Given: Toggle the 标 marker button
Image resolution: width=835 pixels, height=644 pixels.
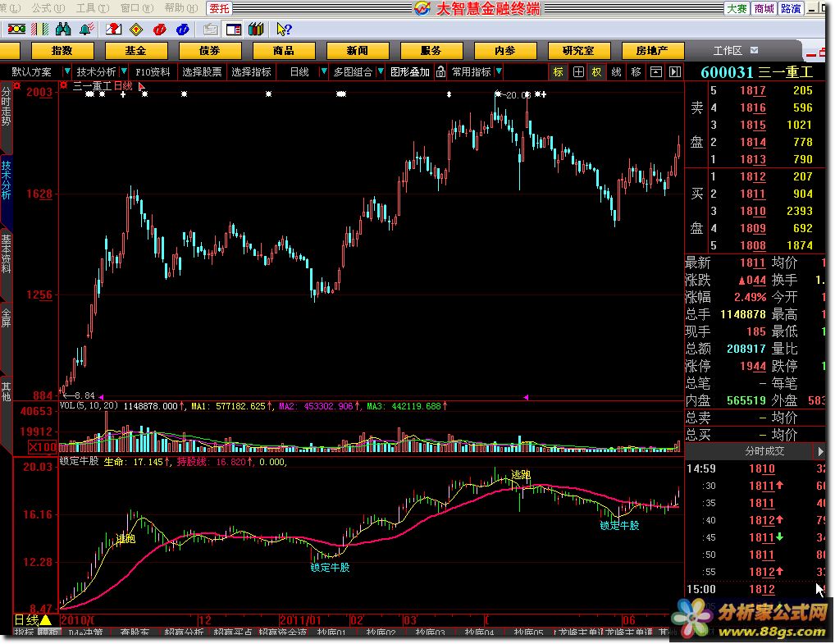Looking at the screenshot, I should [x=558, y=71].
